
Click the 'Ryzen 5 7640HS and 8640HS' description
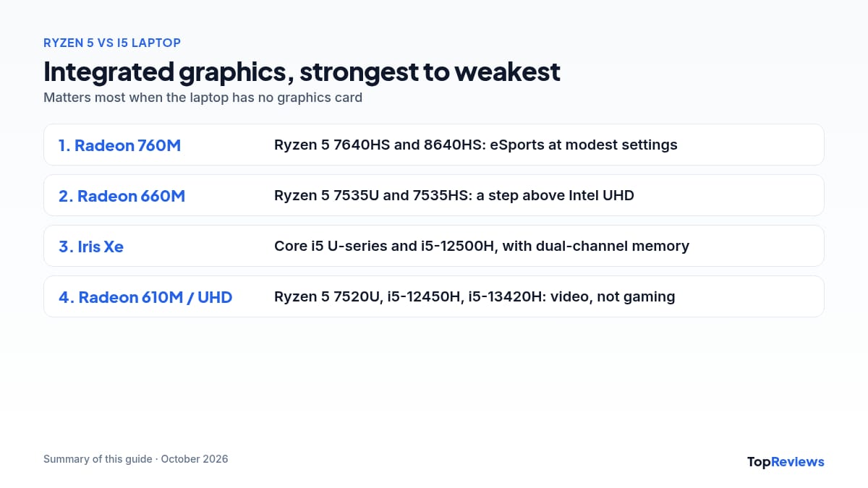[x=475, y=145]
